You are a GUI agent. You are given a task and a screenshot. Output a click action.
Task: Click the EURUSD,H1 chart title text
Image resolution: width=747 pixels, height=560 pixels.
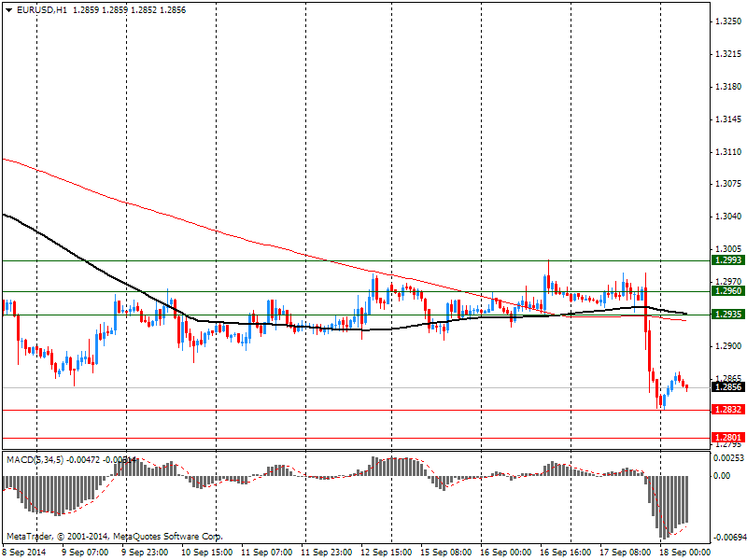pos(42,10)
